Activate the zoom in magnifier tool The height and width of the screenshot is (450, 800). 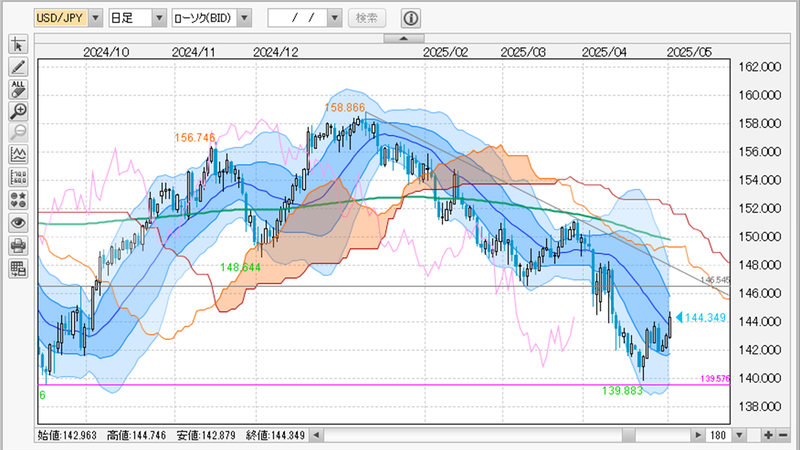pyautogui.click(x=18, y=111)
